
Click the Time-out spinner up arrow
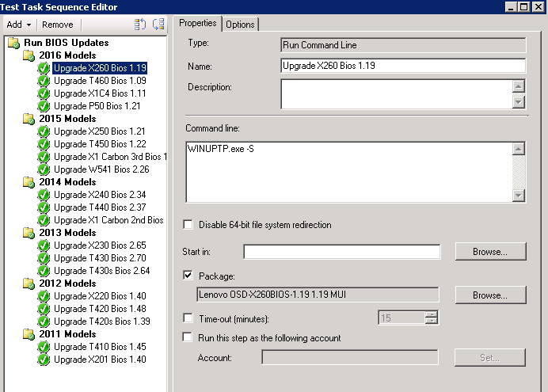coord(432,314)
